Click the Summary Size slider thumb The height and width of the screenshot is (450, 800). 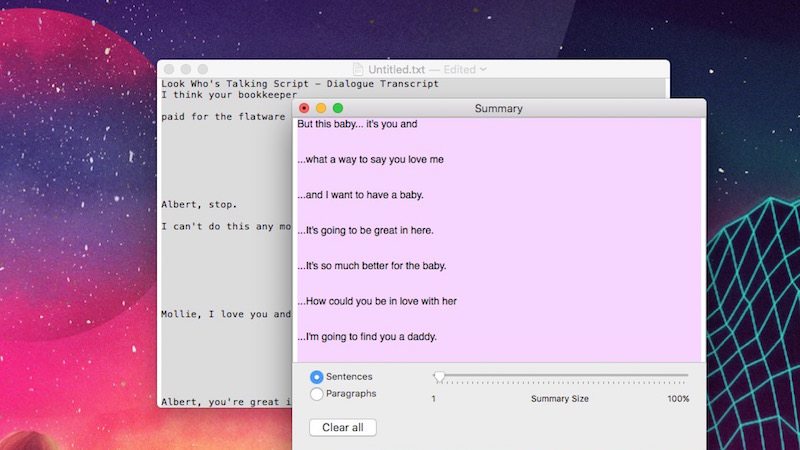click(439, 377)
